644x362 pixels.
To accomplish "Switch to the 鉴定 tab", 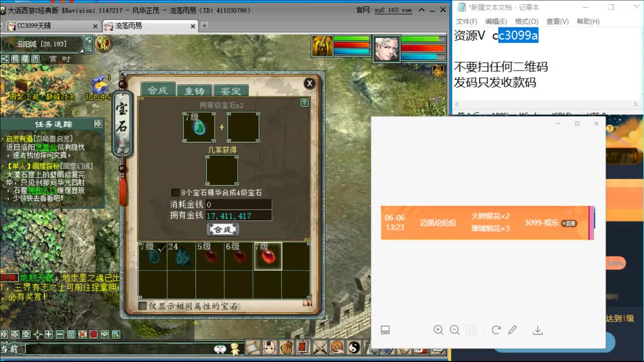I will point(231,91).
